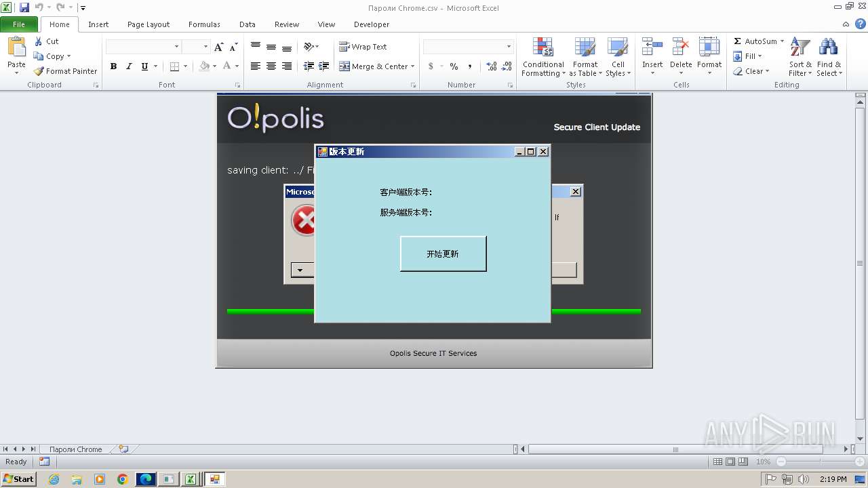Image resolution: width=868 pixels, height=488 pixels.
Task: Expand Font dialog launcher
Action: point(237,85)
